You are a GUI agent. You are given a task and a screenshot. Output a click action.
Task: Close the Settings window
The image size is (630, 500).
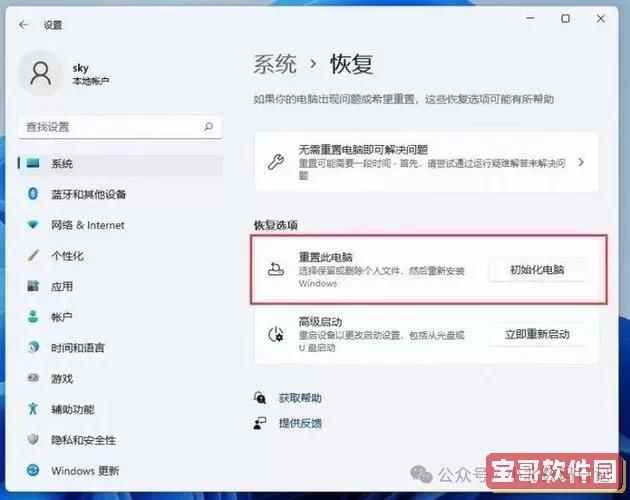click(601, 18)
